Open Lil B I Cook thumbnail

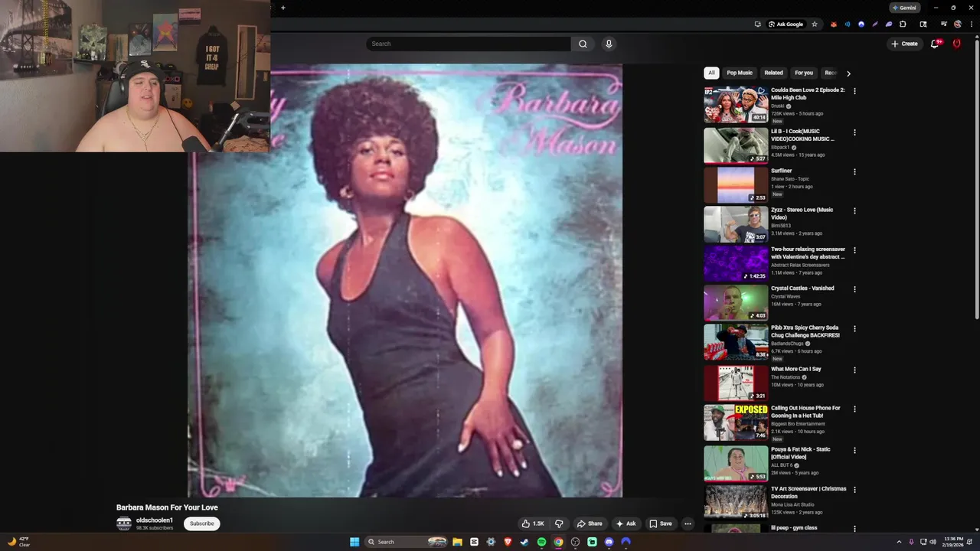736,145
